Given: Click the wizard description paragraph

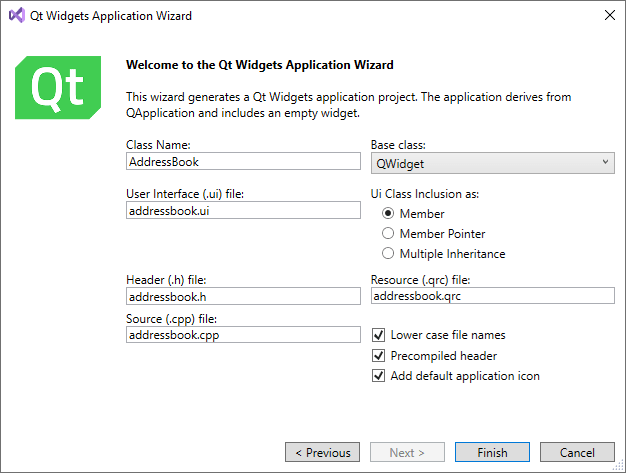Looking at the screenshot, I should pos(349,105).
